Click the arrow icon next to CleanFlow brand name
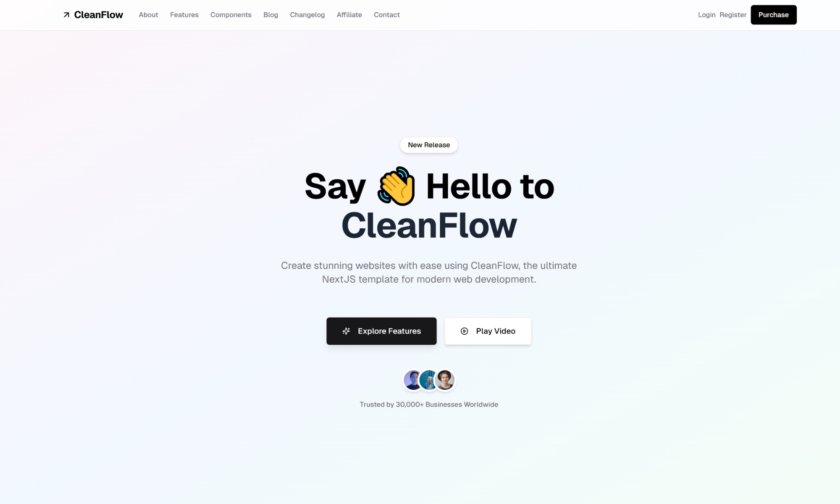The image size is (840, 504). point(66,14)
